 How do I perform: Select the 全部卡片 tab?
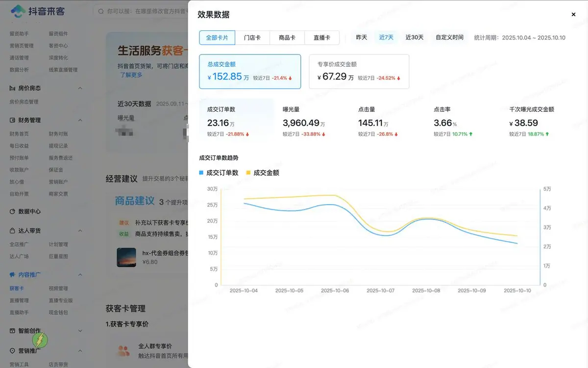(217, 38)
